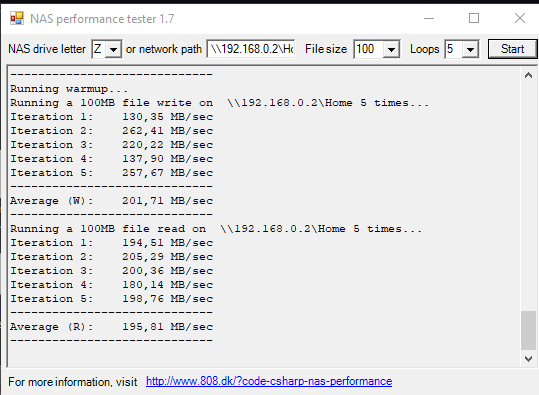Click the write Iteration 1: 130,35 MB/sec line
Viewport: 539px width, 395px height.
(111, 117)
